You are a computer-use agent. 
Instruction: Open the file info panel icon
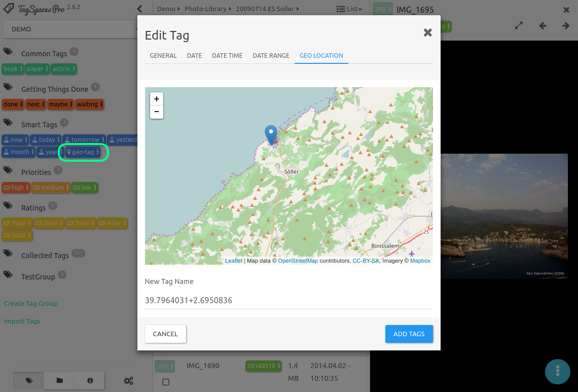click(90, 380)
